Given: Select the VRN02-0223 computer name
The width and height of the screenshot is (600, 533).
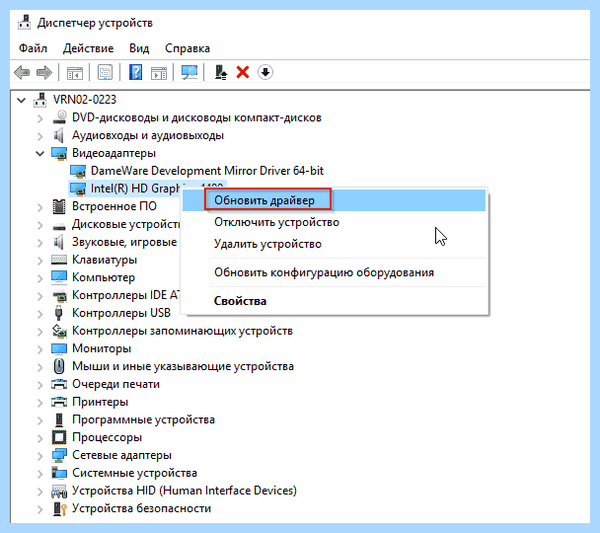Looking at the screenshot, I should pyautogui.click(x=85, y=99).
